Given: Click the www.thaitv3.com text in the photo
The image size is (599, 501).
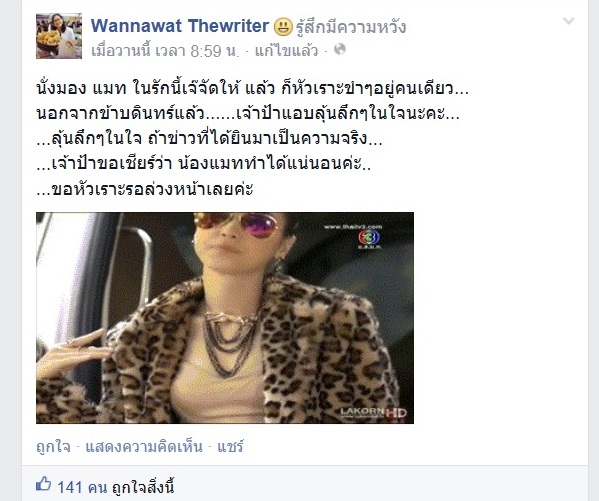Looking at the screenshot, I should click(353, 227).
